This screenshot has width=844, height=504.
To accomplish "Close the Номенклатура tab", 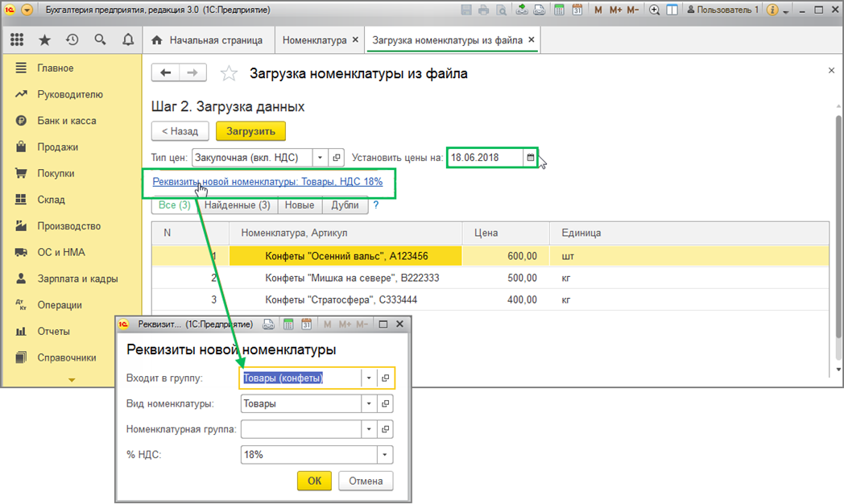I will pos(355,39).
